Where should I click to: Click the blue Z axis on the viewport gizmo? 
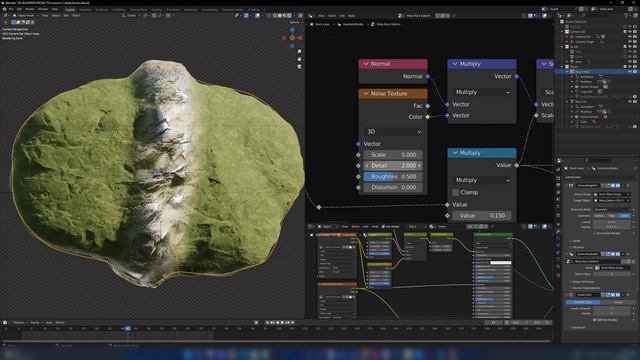[x=292, y=30]
